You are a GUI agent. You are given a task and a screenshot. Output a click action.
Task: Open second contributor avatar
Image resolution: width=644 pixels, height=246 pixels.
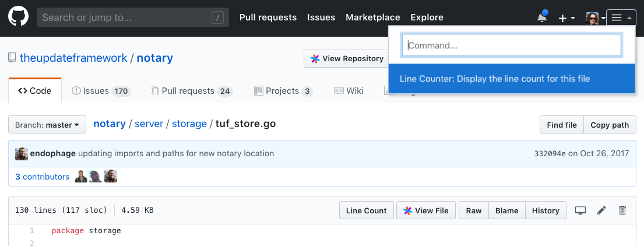(96, 177)
